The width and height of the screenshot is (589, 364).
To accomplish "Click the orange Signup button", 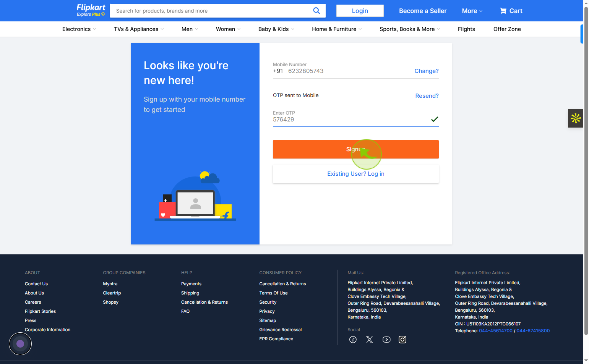I will coord(355,149).
